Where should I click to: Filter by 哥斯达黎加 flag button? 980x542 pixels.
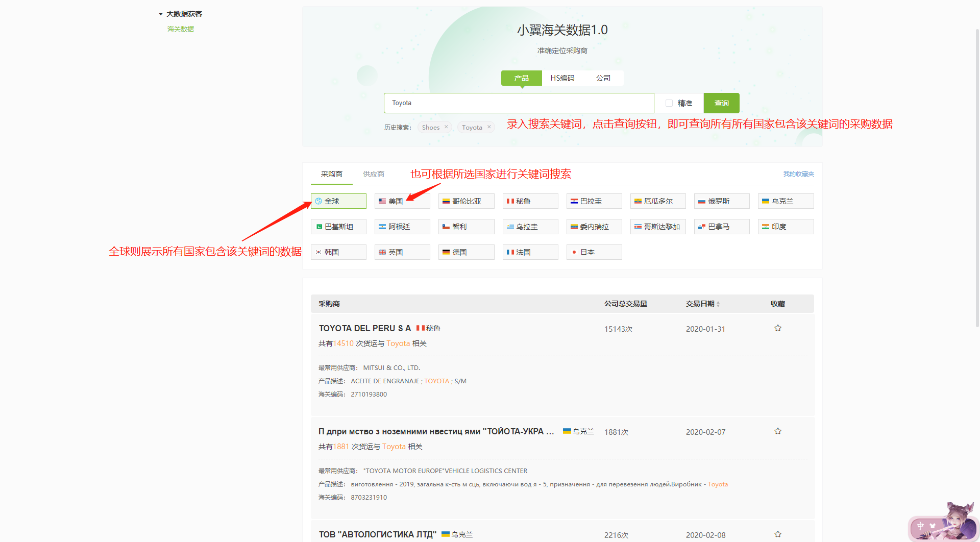(658, 227)
